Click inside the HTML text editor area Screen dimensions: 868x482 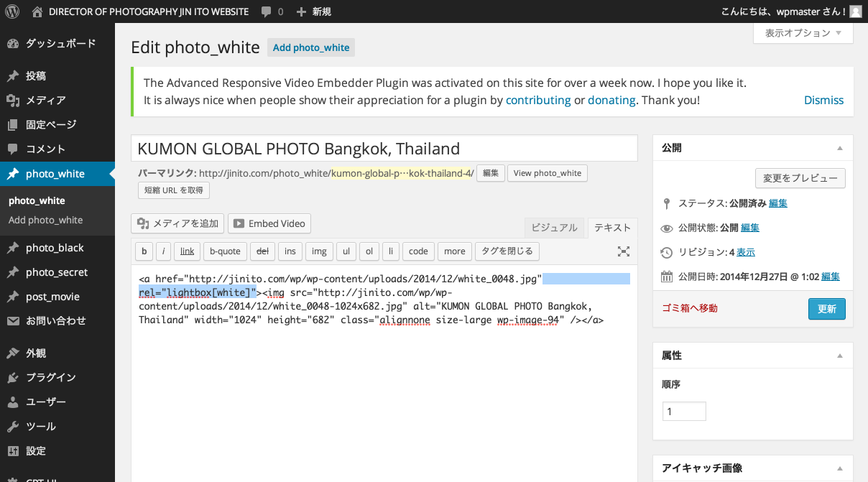(384, 373)
